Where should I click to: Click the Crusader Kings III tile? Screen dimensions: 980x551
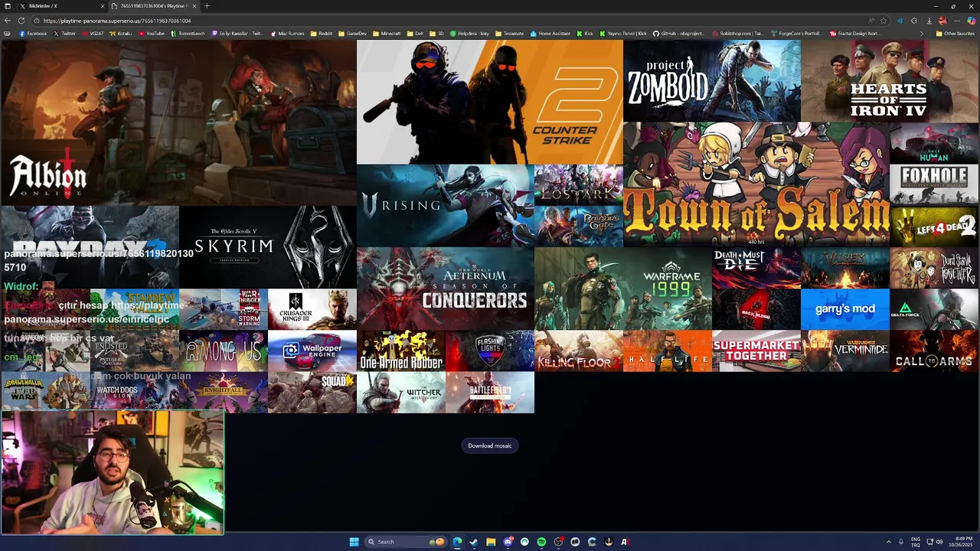tap(312, 308)
